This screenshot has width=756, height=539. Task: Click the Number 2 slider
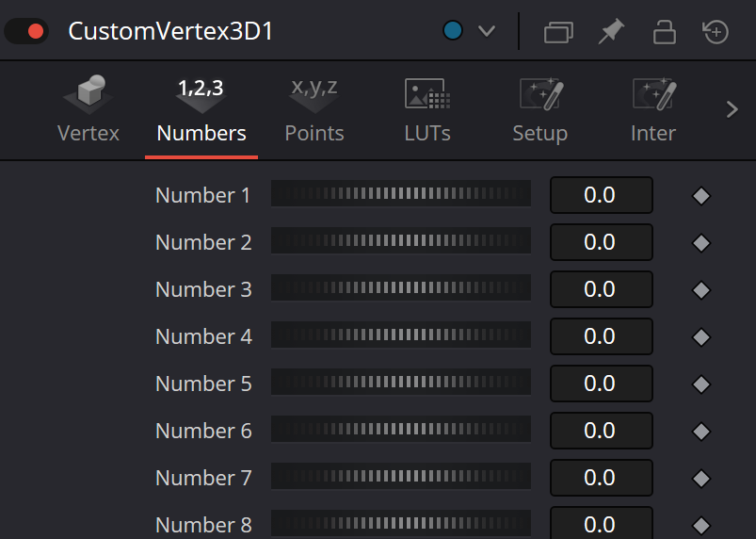[x=401, y=240]
